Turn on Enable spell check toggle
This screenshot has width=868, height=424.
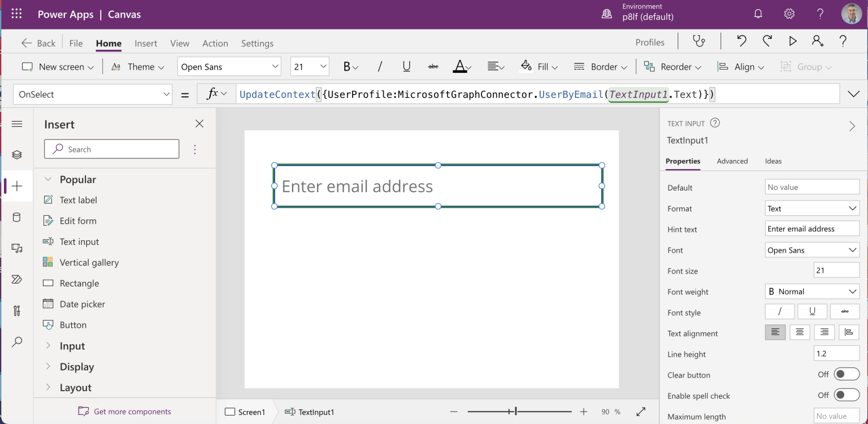pos(847,395)
